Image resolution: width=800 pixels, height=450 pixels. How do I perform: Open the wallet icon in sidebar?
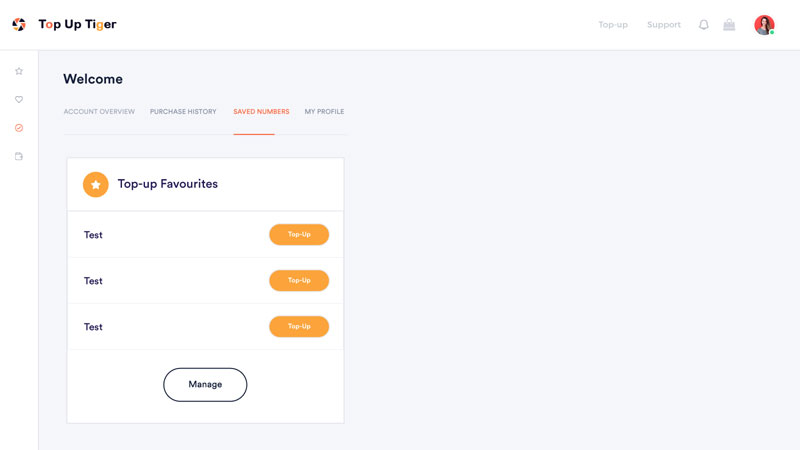(19, 157)
